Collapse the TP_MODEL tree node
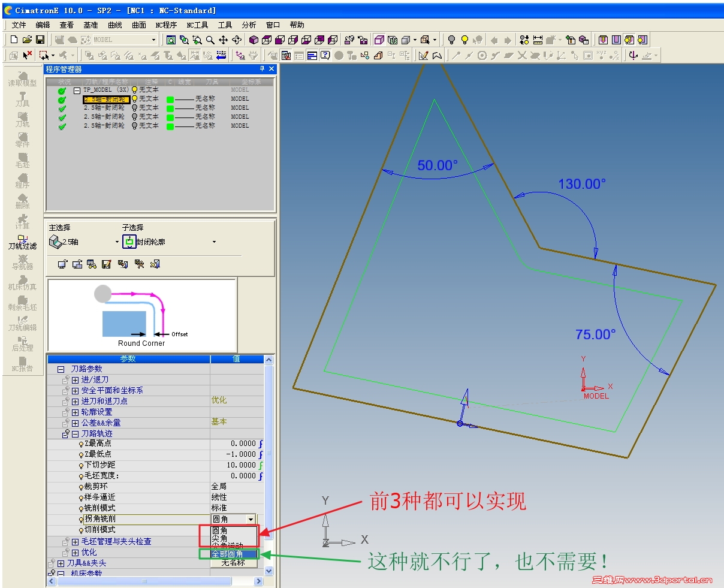 tap(77, 91)
